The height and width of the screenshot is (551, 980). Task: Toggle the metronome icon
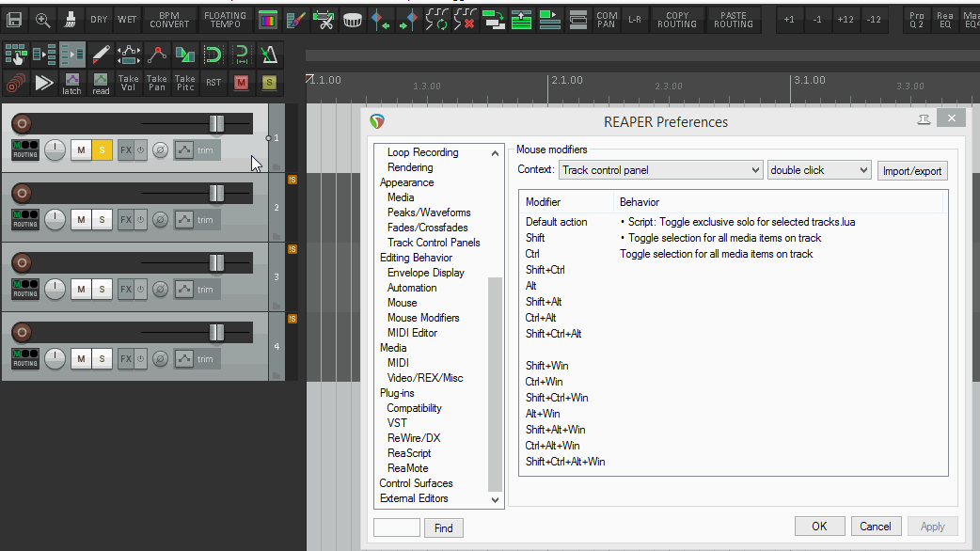[x=269, y=55]
